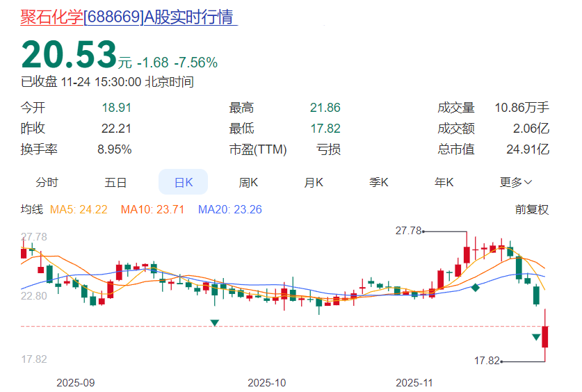Select the 日K chart tab

point(184,182)
